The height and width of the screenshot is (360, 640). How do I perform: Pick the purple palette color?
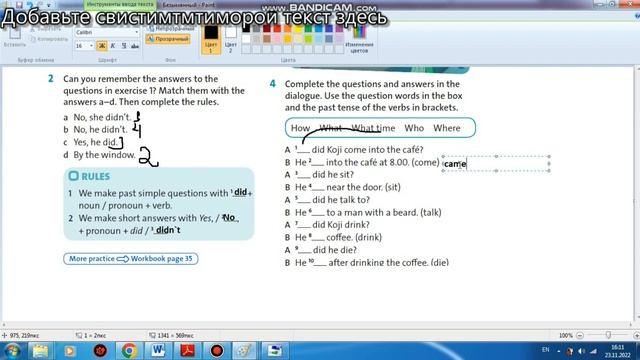click(x=340, y=29)
